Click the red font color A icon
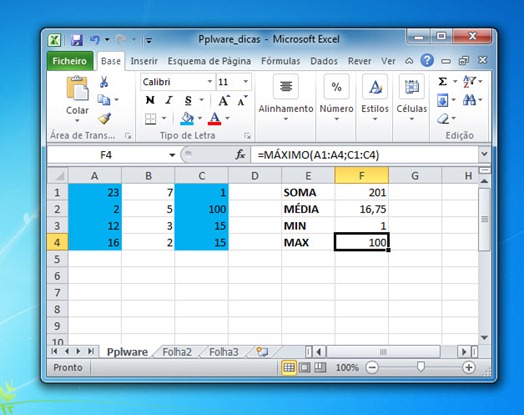This screenshot has width=524, height=415. (x=214, y=118)
